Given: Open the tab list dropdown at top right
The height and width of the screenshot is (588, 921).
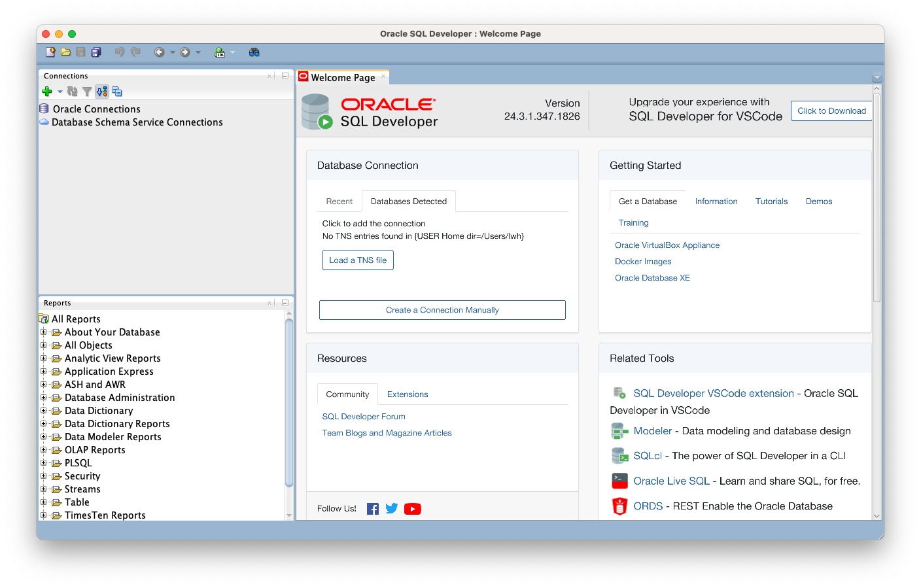Looking at the screenshot, I should tap(877, 77).
